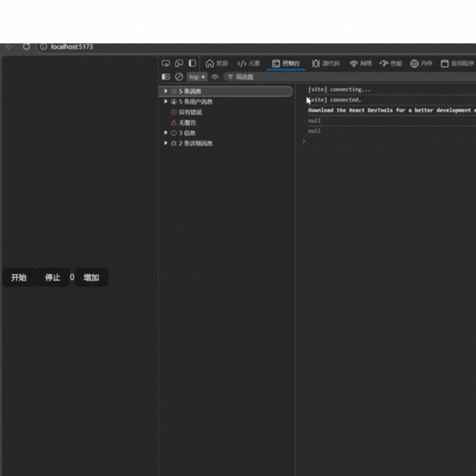Select the 控制台 console tab
Image resolution: width=476 pixels, height=476 pixels.
286,63
